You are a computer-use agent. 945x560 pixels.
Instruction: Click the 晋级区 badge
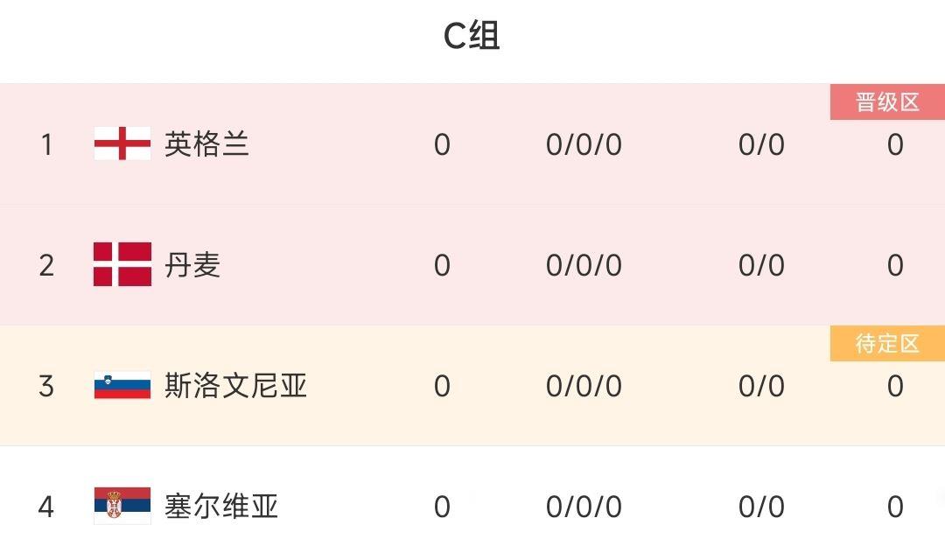887,102
